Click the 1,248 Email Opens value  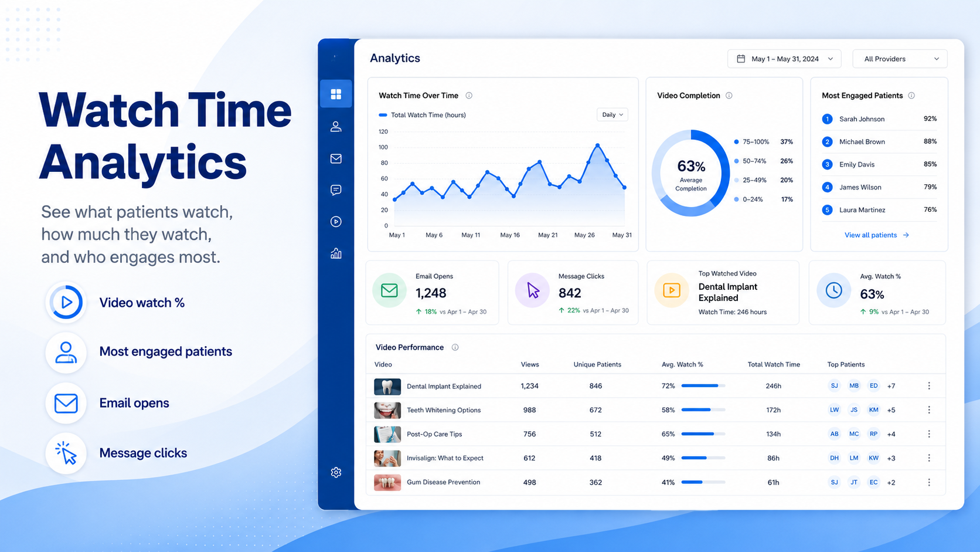coord(431,293)
